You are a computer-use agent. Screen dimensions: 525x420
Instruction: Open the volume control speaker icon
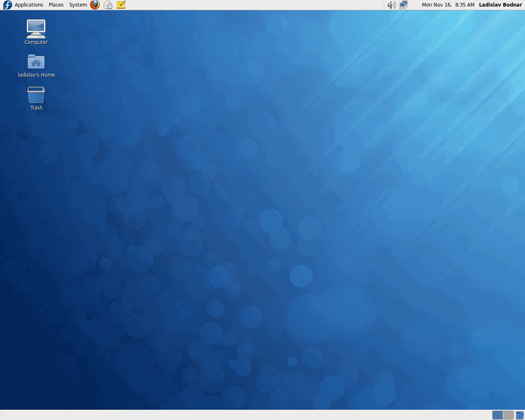point(392,5)
